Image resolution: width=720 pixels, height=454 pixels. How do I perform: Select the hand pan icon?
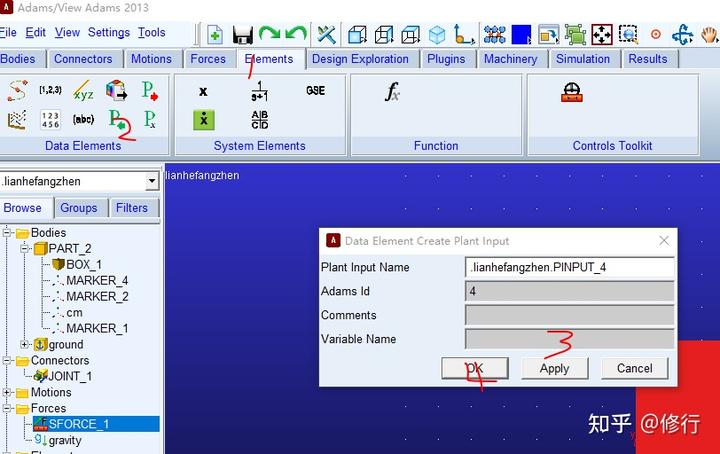(x=709, y=35)
